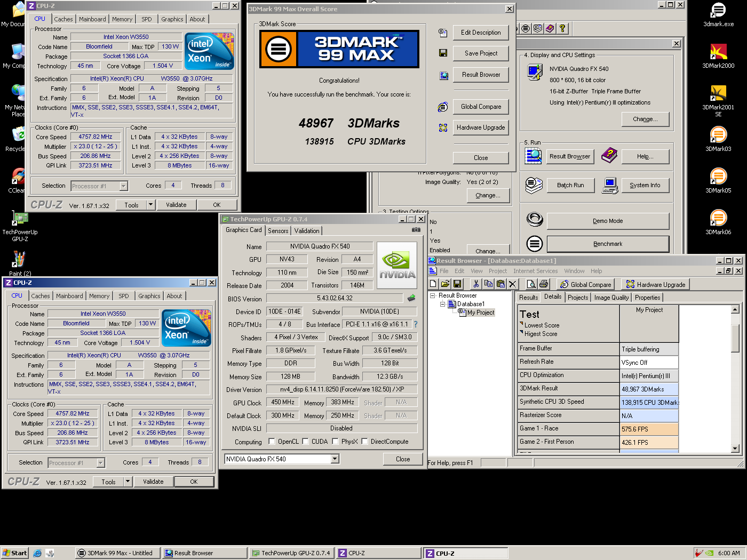Open Processor #1 selection dropdown in lower CPU-Z
Viewport: 747px width, 560px height.
(101, 463)
